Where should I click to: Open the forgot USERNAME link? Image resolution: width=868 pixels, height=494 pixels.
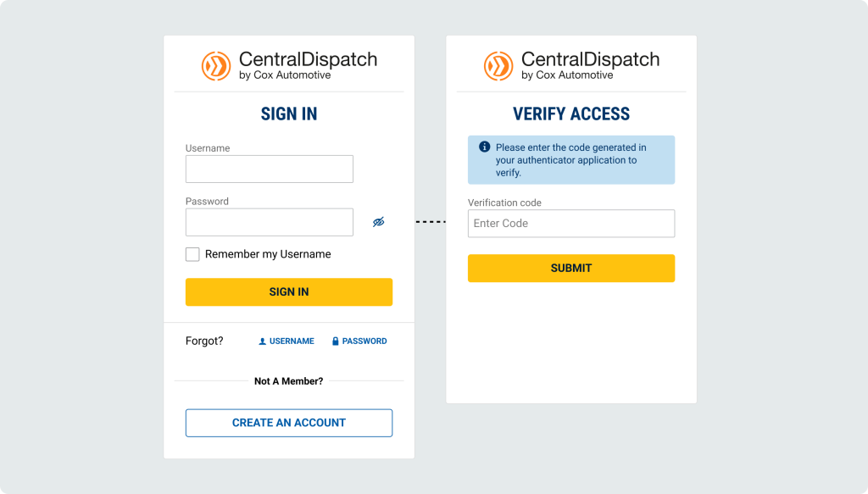coord(292,341)
